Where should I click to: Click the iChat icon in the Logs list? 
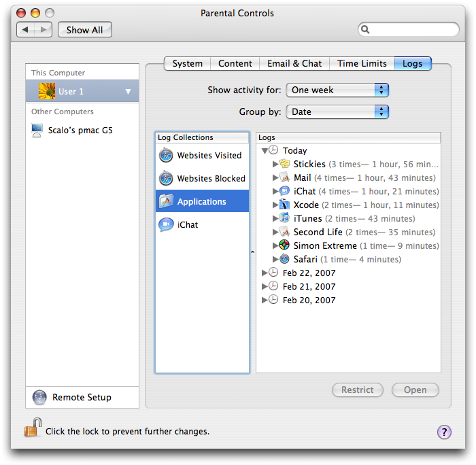[284, 191]
